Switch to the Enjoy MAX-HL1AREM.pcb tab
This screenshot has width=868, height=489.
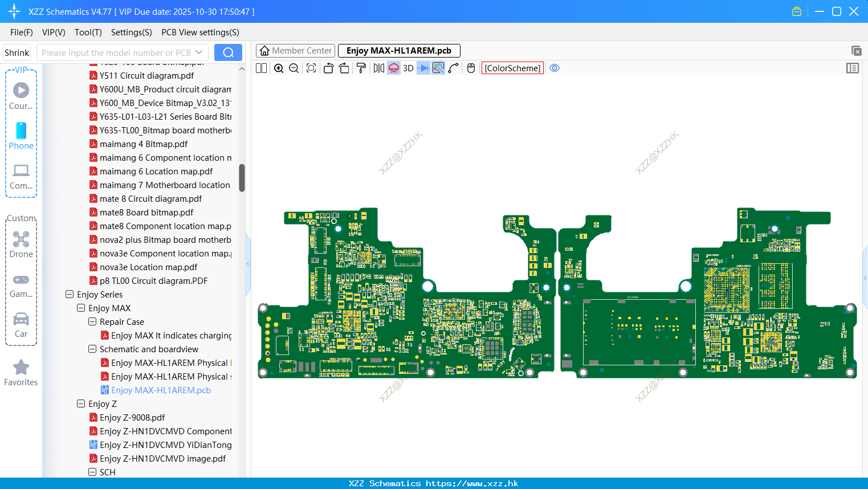[399, 51]
